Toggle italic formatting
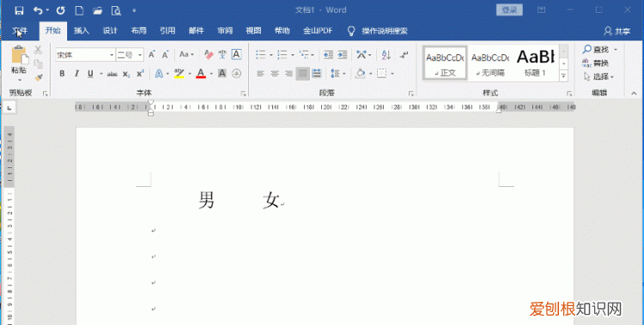Viewport: 644px width, 325px height. point(76,74)
